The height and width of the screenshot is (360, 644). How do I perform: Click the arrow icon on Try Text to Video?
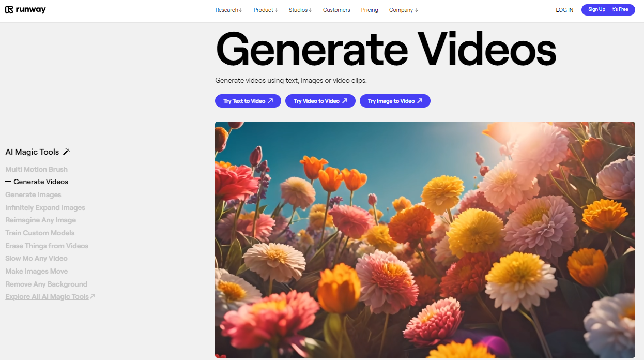[x=270, y=101]
